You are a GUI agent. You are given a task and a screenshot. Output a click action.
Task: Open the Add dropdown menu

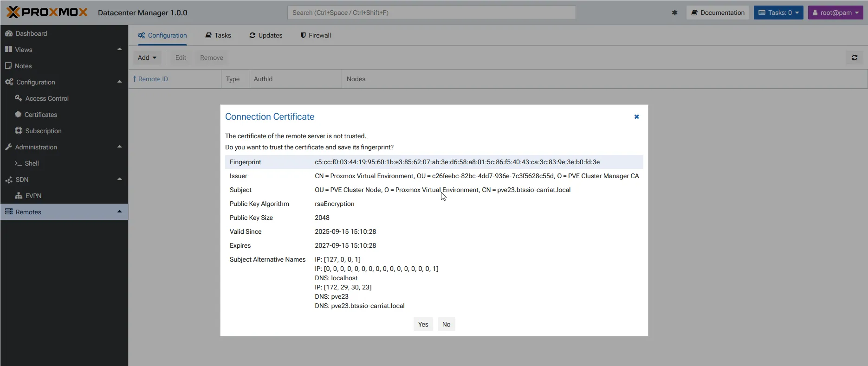click(x=147, y=58)
